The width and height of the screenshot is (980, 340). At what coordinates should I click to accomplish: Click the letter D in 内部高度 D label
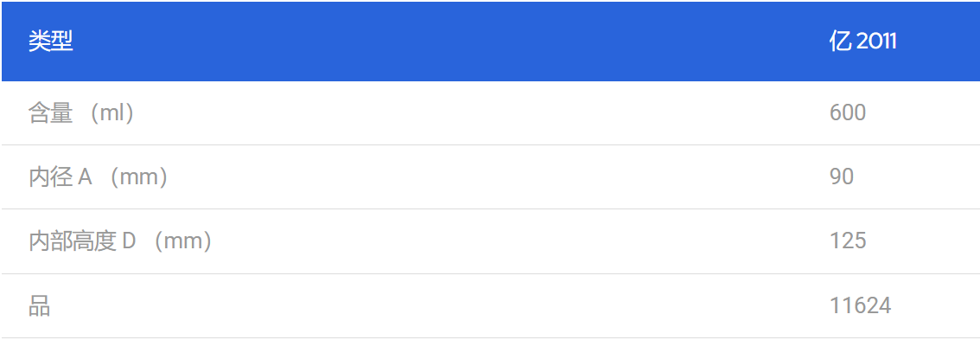pos(129,241)
